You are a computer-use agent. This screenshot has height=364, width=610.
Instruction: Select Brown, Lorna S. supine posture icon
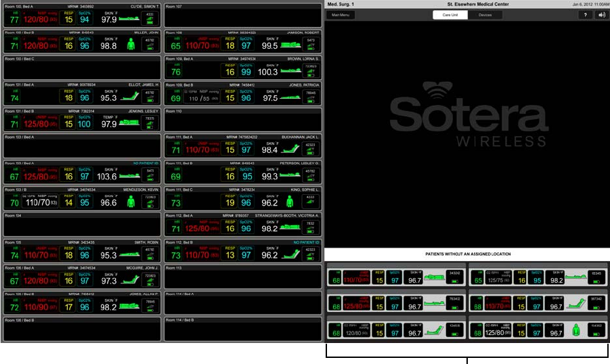[290, 71]
